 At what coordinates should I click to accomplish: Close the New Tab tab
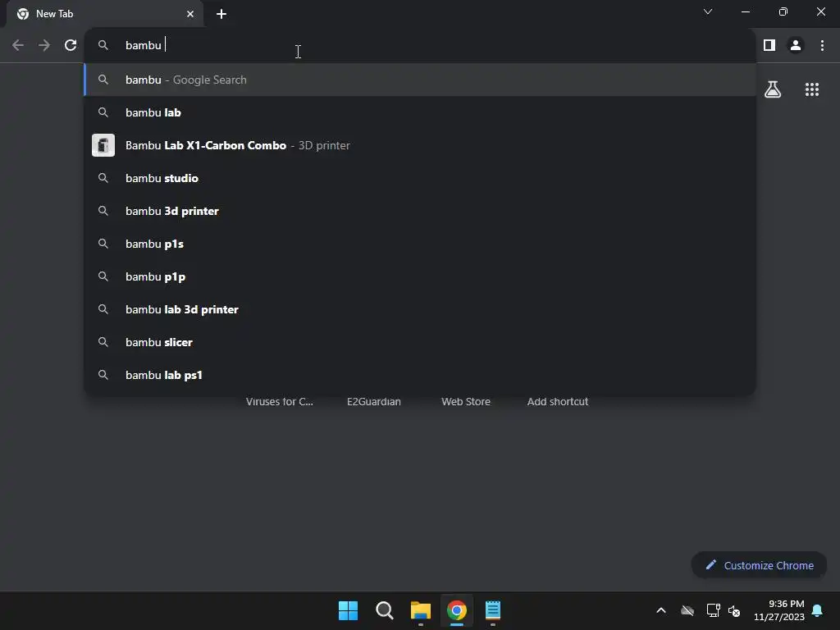coord(190,14)
